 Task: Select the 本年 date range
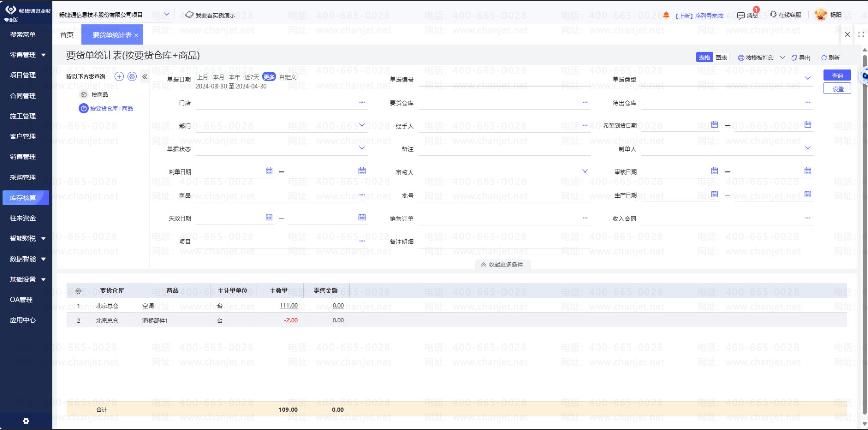pos(234,77)
